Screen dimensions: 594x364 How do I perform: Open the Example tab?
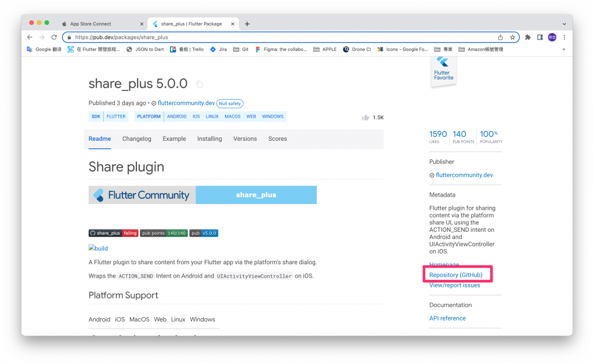point(174,139)
